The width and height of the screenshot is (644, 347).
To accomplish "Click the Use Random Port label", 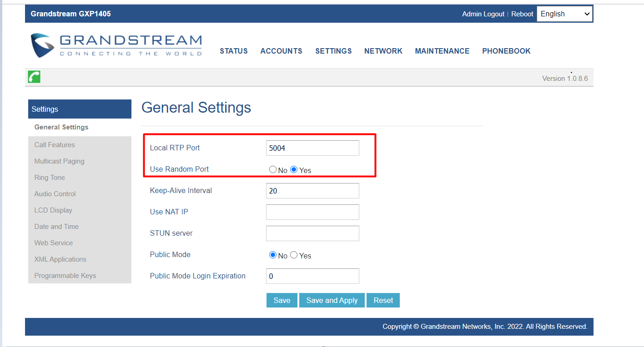I will point(179,169).
